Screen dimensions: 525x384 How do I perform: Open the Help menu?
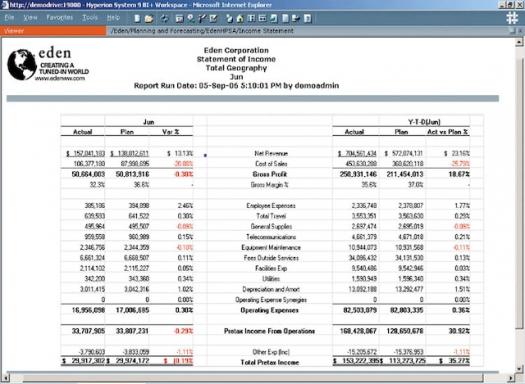click(x=113, y=17)
